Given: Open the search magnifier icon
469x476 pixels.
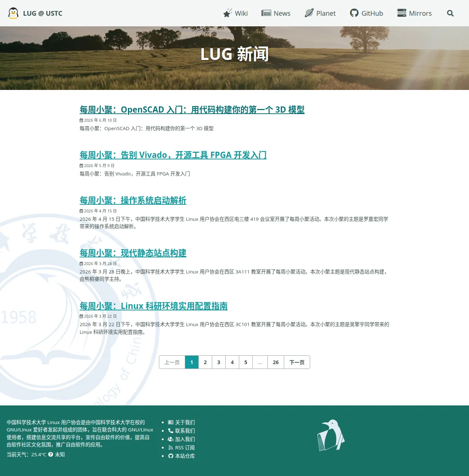Looking at the screenshot, I should 450,13.
